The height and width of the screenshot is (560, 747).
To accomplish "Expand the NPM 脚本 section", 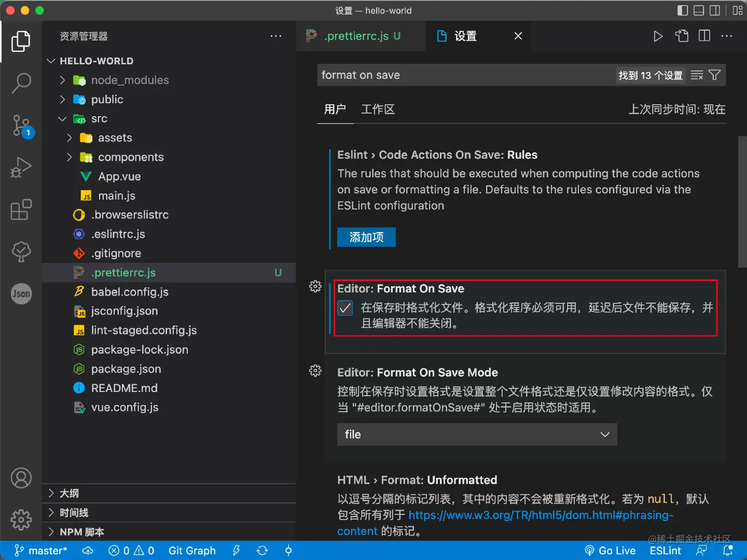I will pos(169,531).
